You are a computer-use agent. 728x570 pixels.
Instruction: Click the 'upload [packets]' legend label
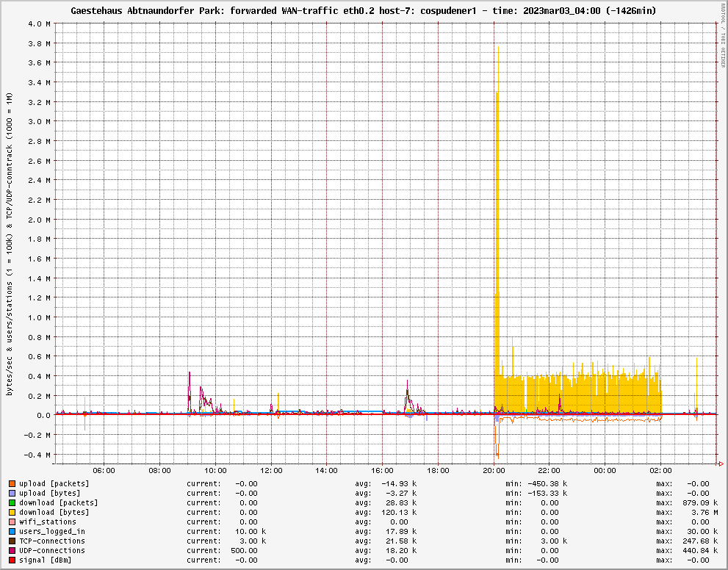coord(54,483)
